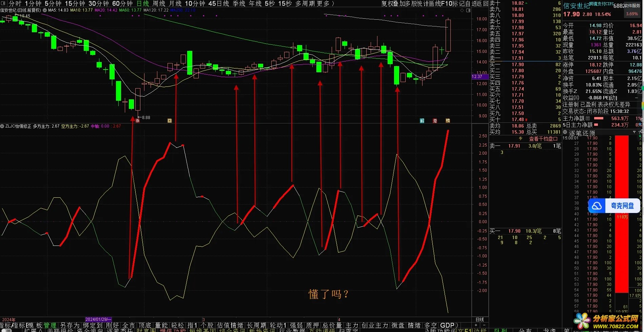Select the 周线 weekly period
Screen dimensions: 644x332
click(159, 3)
